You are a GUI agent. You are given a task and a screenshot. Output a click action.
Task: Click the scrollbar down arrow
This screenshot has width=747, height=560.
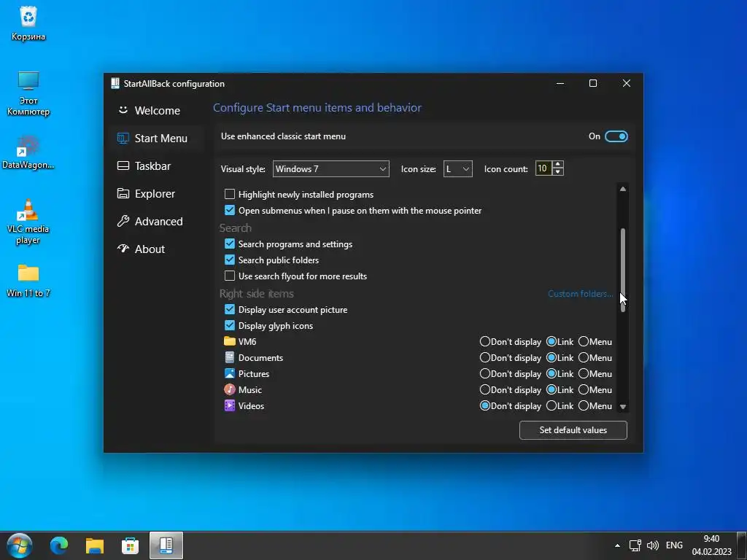tap(623, 407)
